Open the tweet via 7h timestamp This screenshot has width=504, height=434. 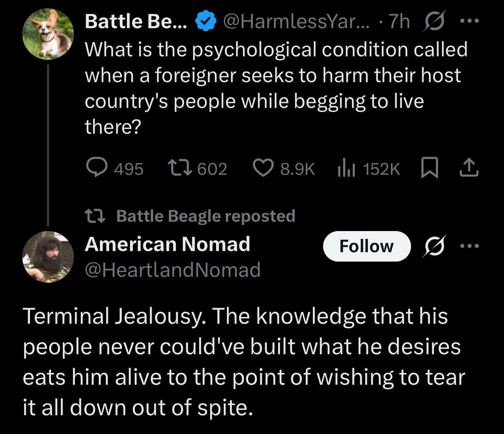(x=399, y=22)
